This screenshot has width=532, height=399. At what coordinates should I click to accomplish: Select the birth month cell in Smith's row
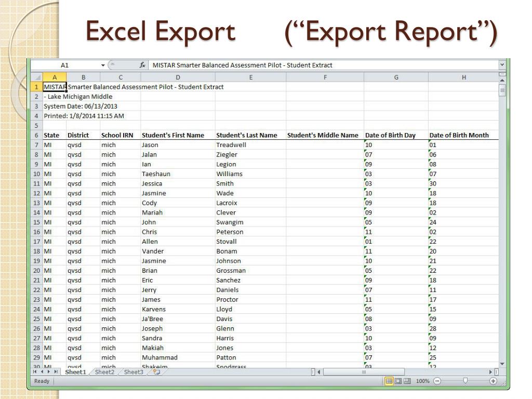pyautogui.click(x=463, y=183)
